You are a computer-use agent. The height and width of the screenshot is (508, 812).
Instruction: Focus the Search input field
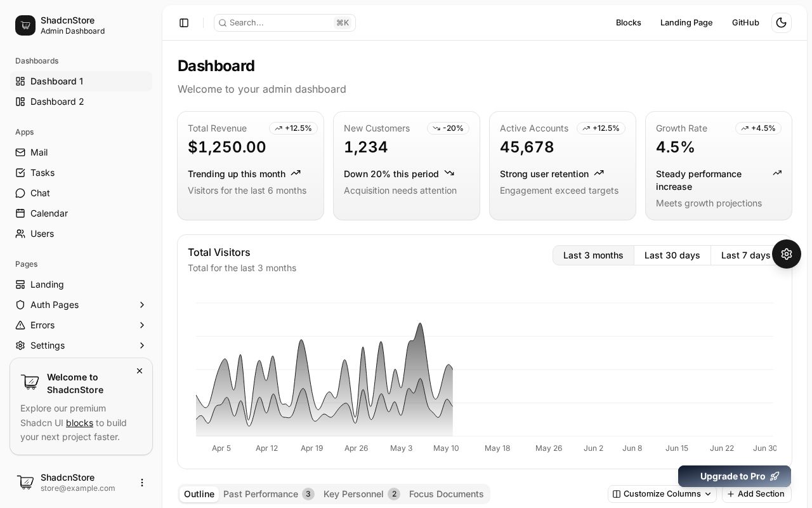285,23
